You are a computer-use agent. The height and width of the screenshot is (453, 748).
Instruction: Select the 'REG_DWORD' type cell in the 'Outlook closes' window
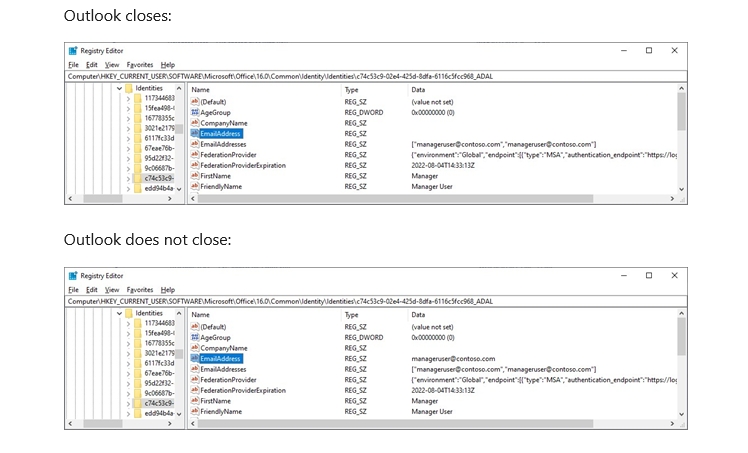[364, 113]
